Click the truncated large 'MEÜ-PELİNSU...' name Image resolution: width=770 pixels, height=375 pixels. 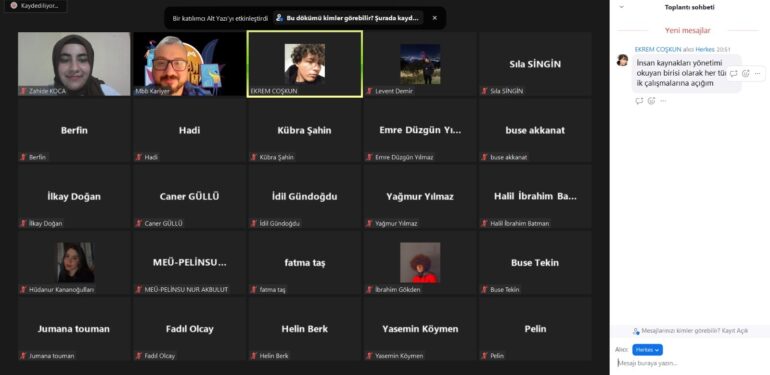(x=190, y=262)
